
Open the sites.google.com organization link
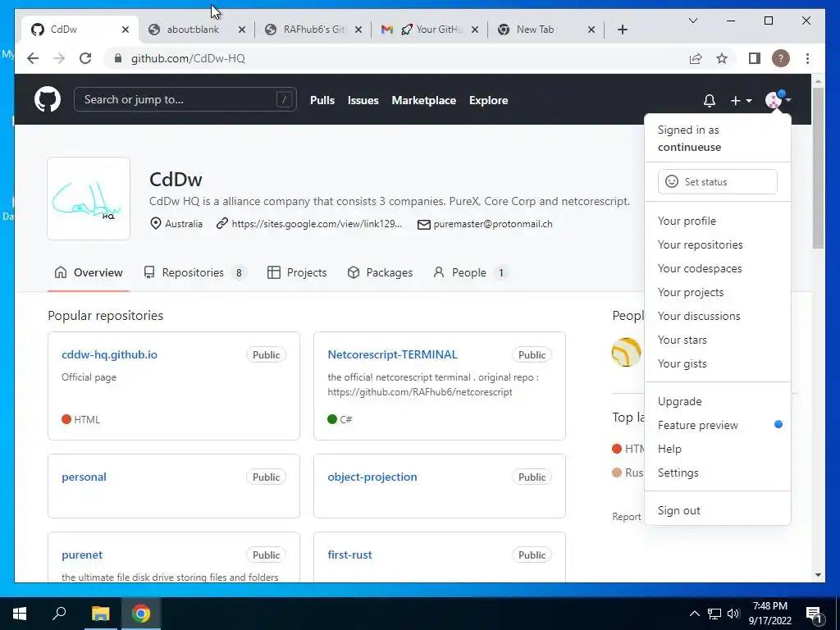(x=317, y=224)
